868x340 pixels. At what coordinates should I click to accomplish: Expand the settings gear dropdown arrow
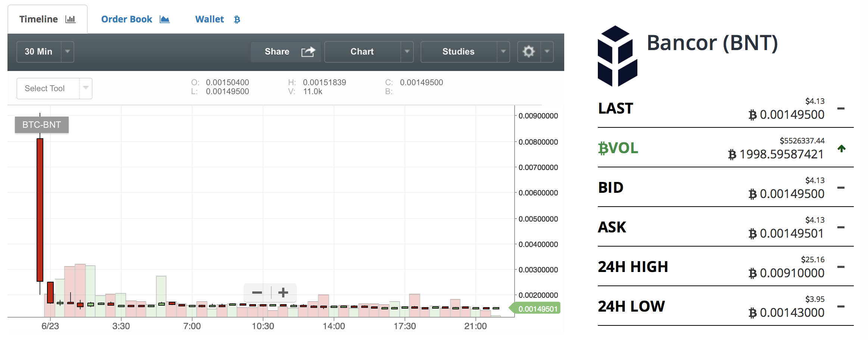[x=547, y=52]
